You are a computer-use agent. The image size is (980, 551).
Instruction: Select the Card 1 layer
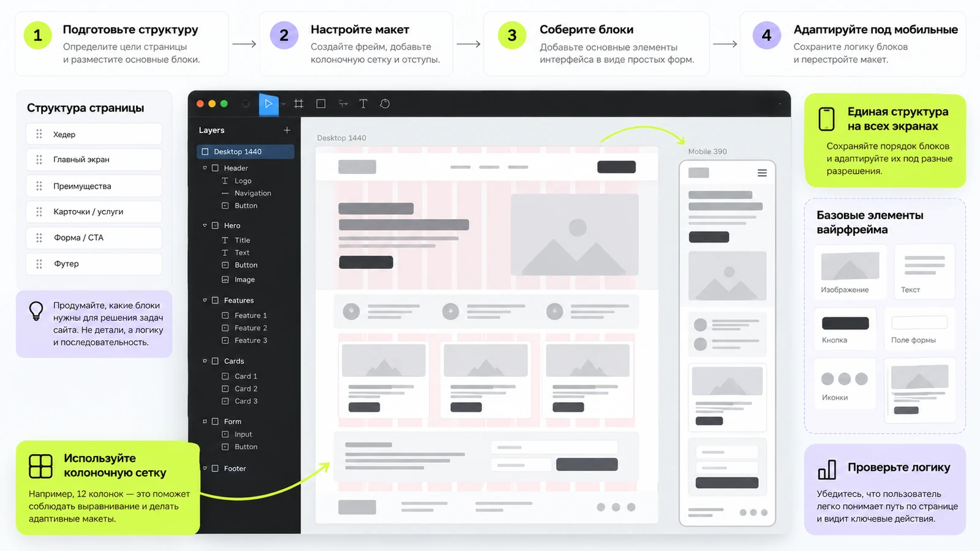pos(239,377)
